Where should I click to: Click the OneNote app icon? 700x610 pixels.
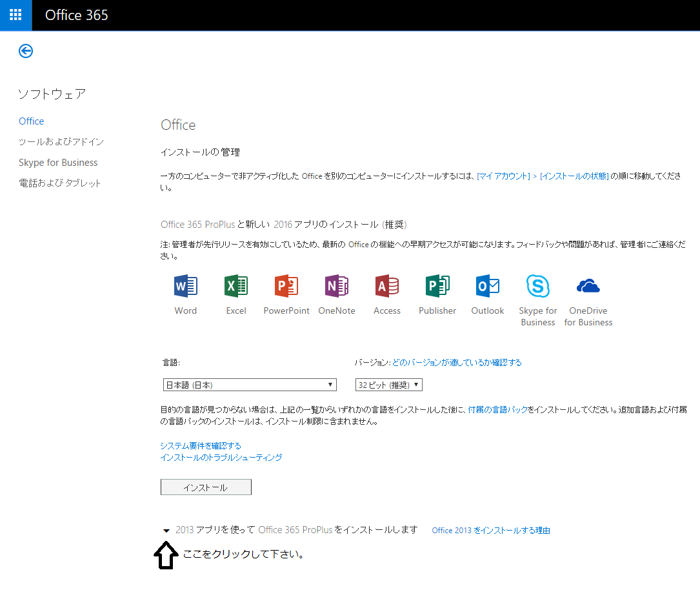pos(337,286)
